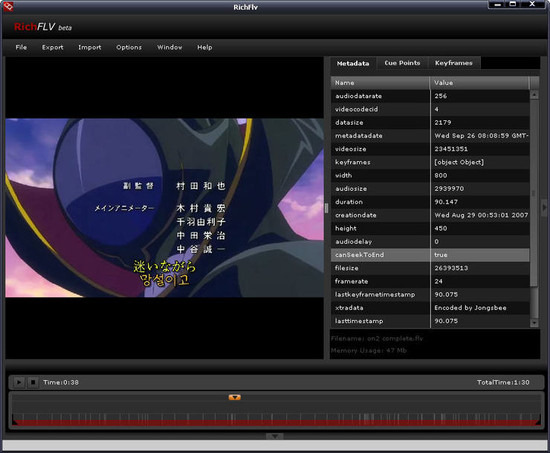550x453 pixels.
Task: Select the videosize row
Action: coord(430,149)
